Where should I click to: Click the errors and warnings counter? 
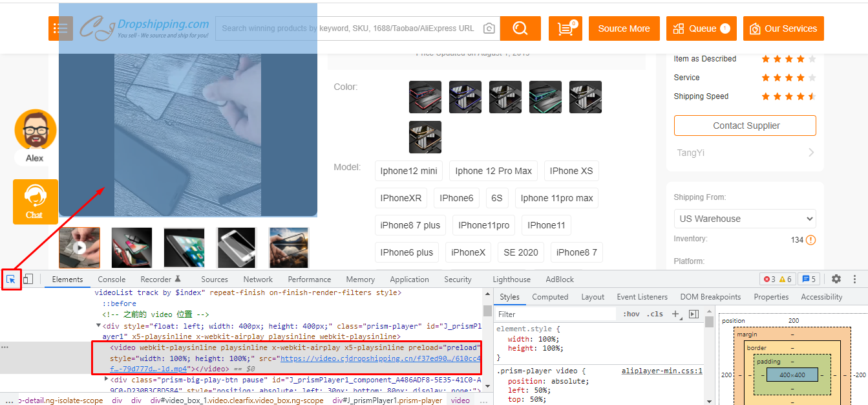(x=778, y=279)
